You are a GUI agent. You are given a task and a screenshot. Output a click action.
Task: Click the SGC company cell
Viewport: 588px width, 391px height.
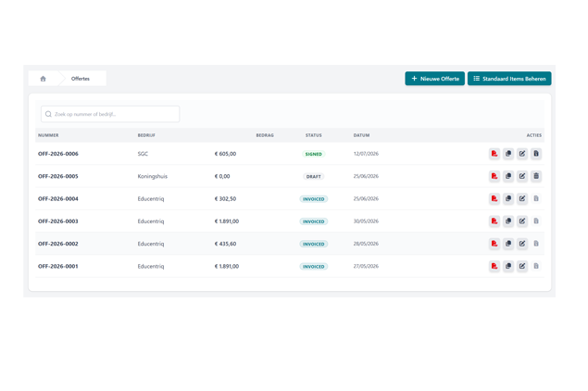tap(143, 154)
